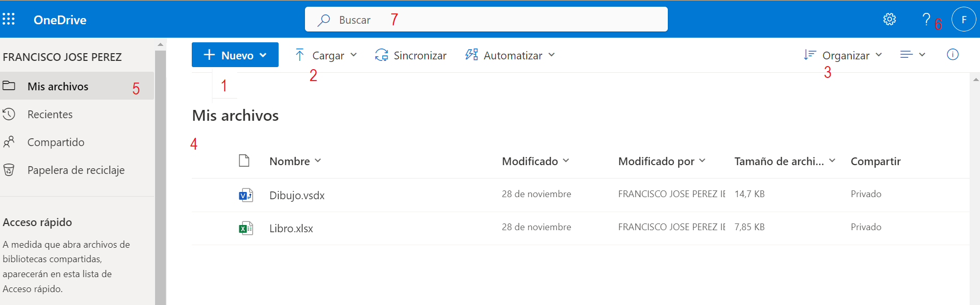This screenshot has height=305, width=980.
Task: Click the Libro.xlsx Excel file icon
Action: pos(246,228)
